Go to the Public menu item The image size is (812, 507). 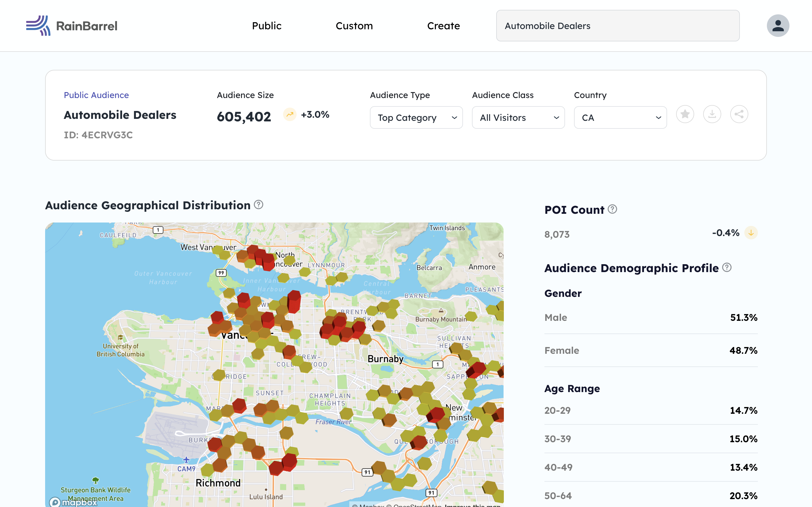click(266, 26)
